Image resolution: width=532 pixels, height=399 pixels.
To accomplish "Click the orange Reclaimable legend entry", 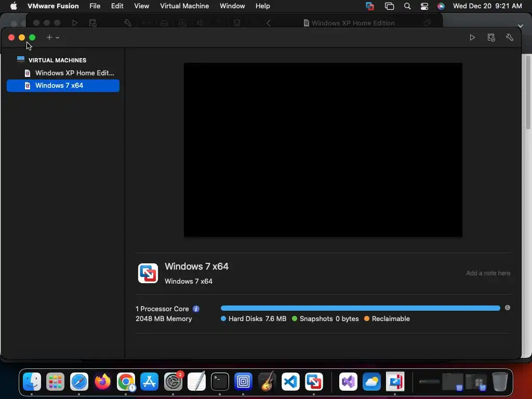I will pos(387,318).
